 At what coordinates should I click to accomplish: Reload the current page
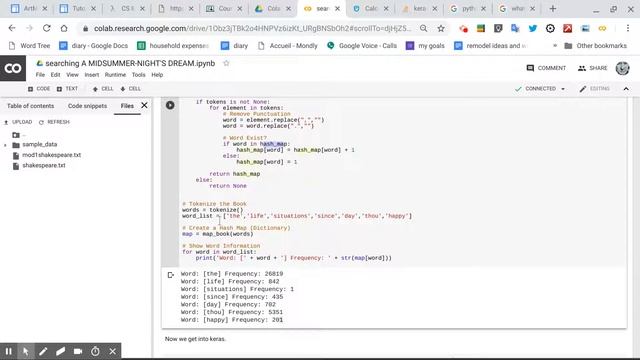(47, 28)
